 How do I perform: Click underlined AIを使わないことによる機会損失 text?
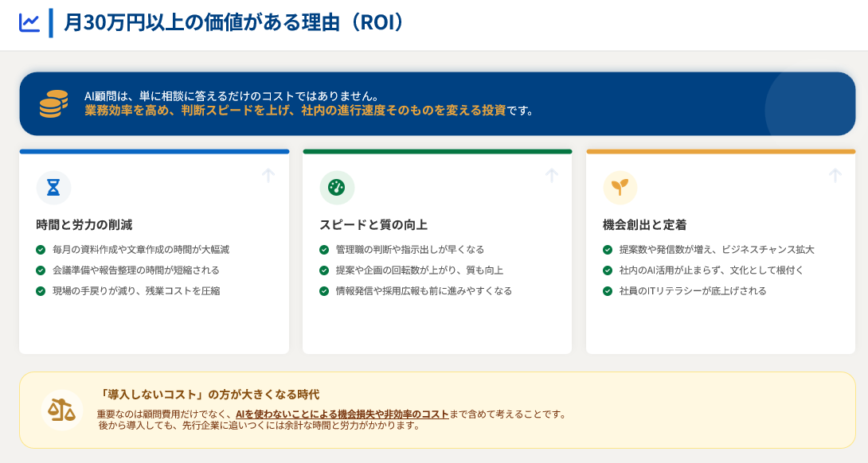[342, 414]
